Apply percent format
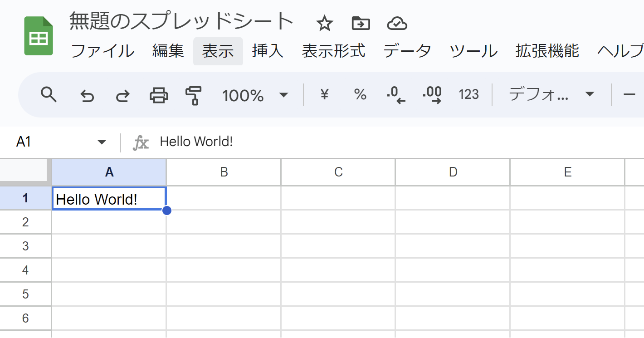Screen dimensions: 644x338 [x=360, y=95]
